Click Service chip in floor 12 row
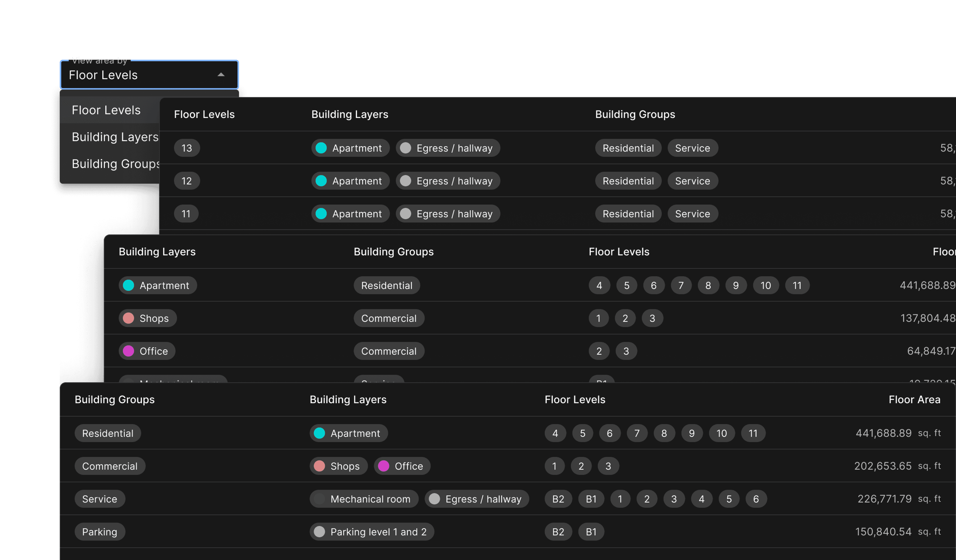Viewport: 956px width, 560px height. [x=692, y=181]
